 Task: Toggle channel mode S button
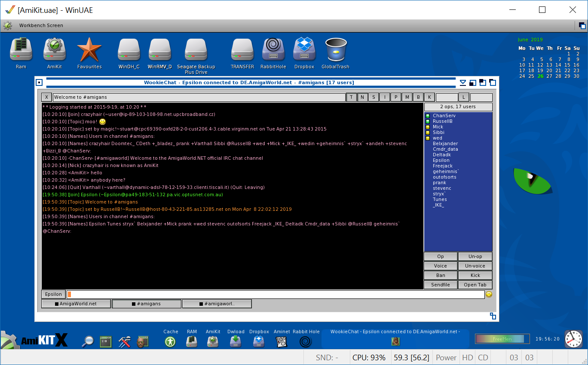(374, 97)
